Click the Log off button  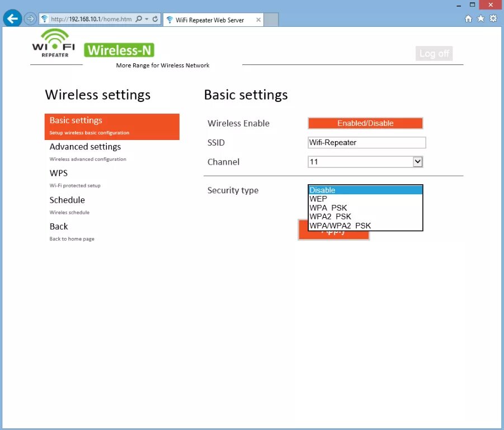click(434, 53)
